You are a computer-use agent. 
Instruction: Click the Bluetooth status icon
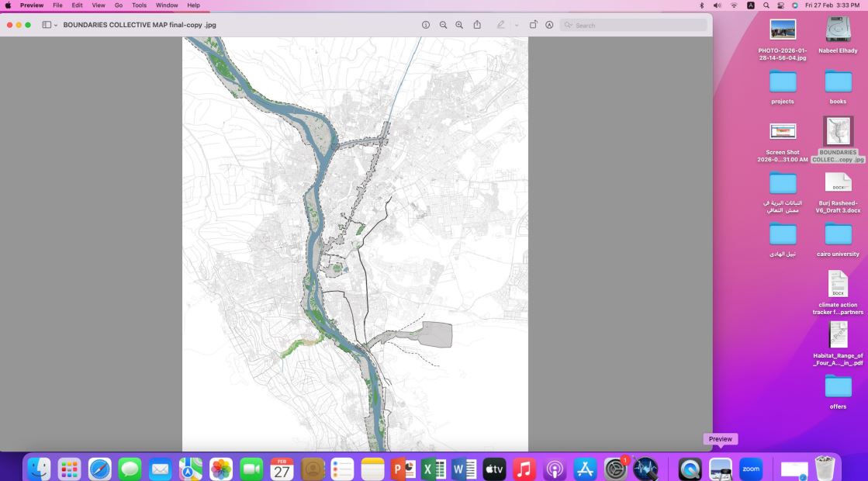[x=701, y=5]
